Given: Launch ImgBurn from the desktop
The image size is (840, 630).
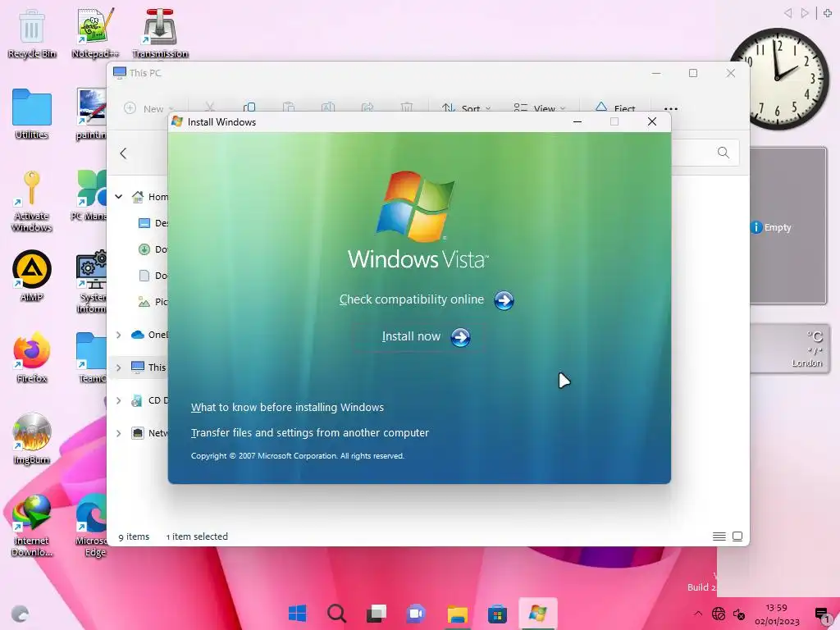Looking at the screenshot, I should tap(32, 438).
